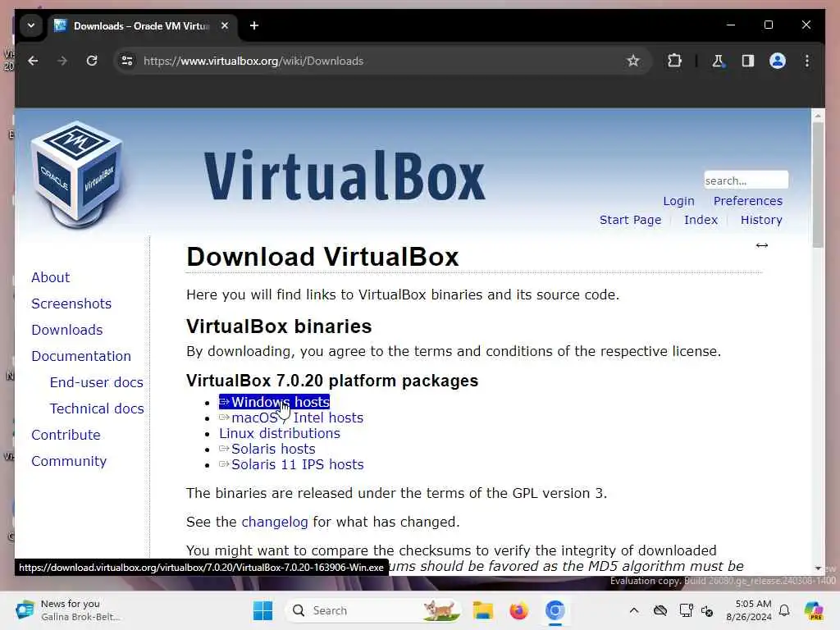Download the Windows hosts package
840x630 pixels.
click(274, 402)
